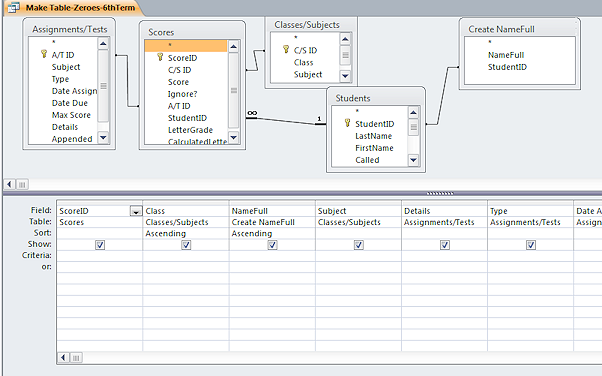Select the asterisk row in Scores table
Image resolution: width=602 pixels, height=376 pixels.
click(x=186, y=46)
